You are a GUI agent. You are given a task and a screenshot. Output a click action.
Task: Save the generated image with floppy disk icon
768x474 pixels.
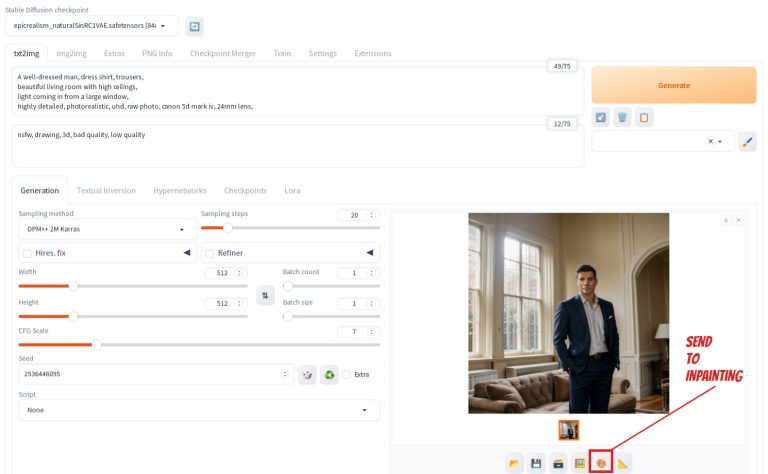(536, 462)
